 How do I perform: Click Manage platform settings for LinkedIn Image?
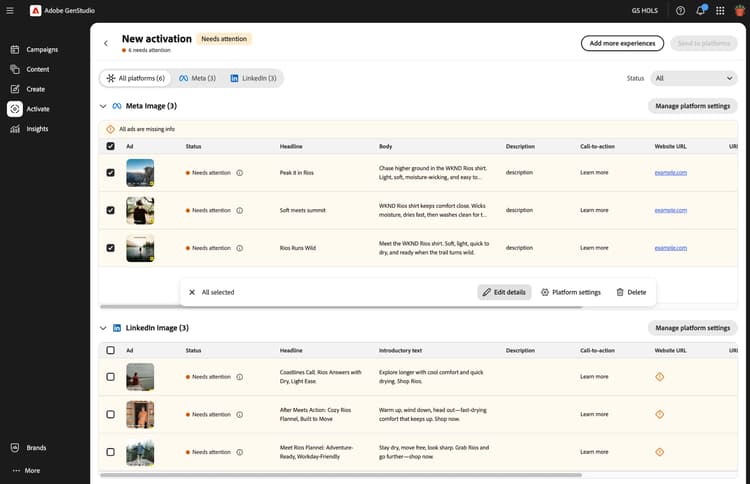click(692, 328)
